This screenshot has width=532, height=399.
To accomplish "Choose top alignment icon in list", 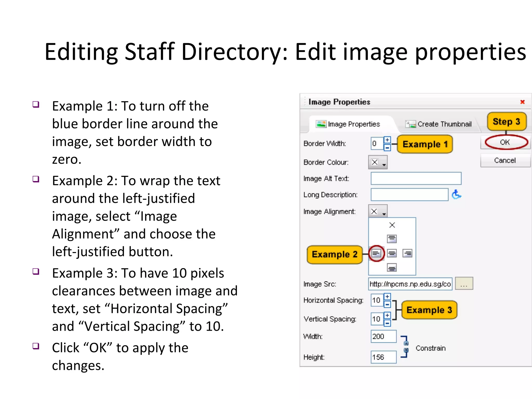I will (x=392, y=239).
